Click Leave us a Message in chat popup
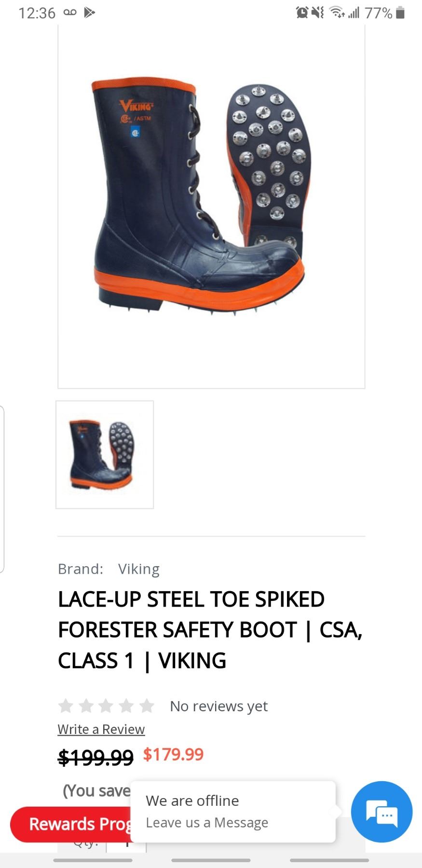 [x=207, y=823]
